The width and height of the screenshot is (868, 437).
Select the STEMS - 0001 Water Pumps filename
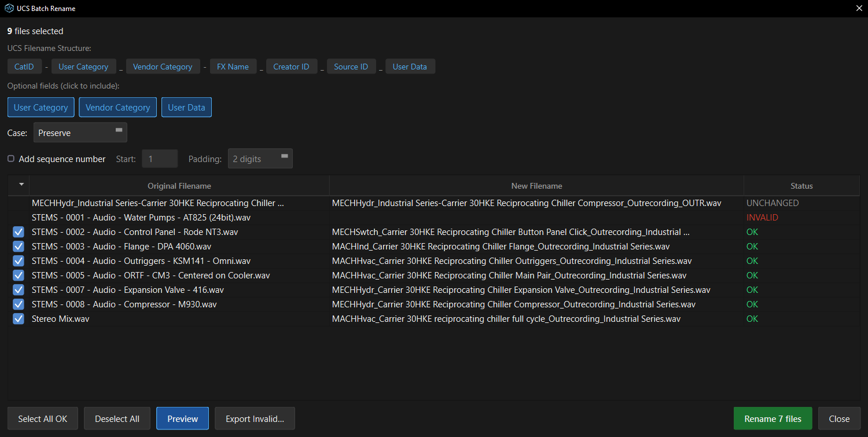pos(141,218)
